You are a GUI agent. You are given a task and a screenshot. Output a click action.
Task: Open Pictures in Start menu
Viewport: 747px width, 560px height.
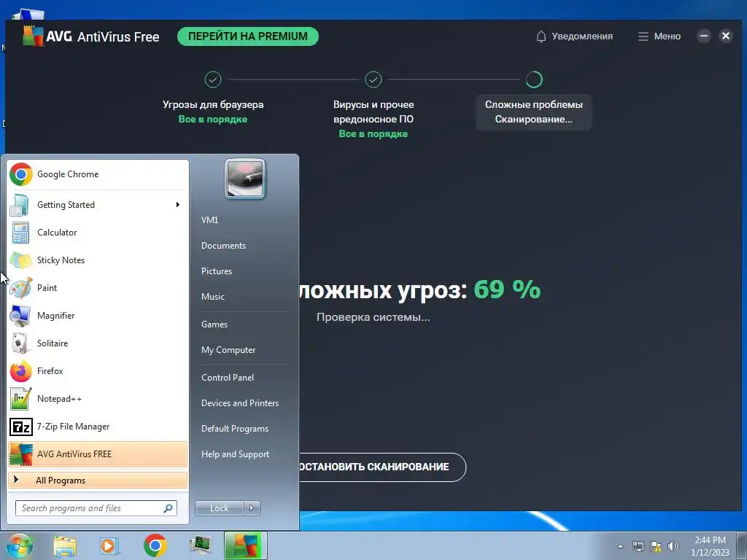pos(216,271)
